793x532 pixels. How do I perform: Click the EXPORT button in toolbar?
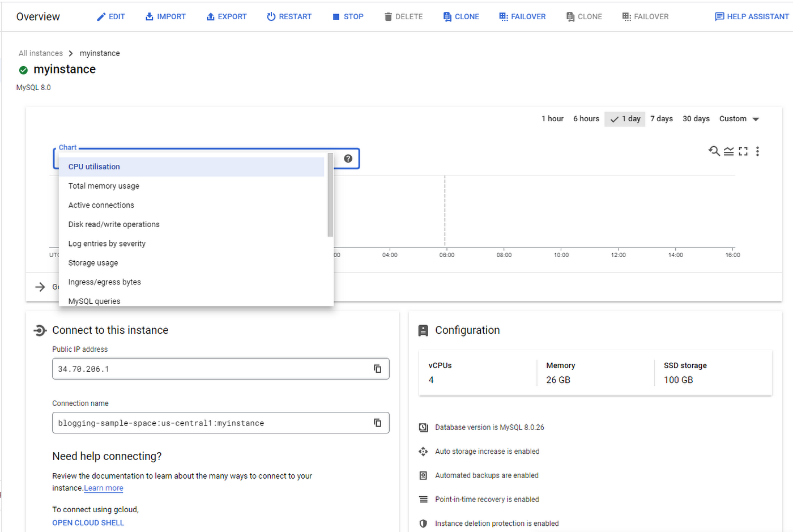[x=226, y=16]
